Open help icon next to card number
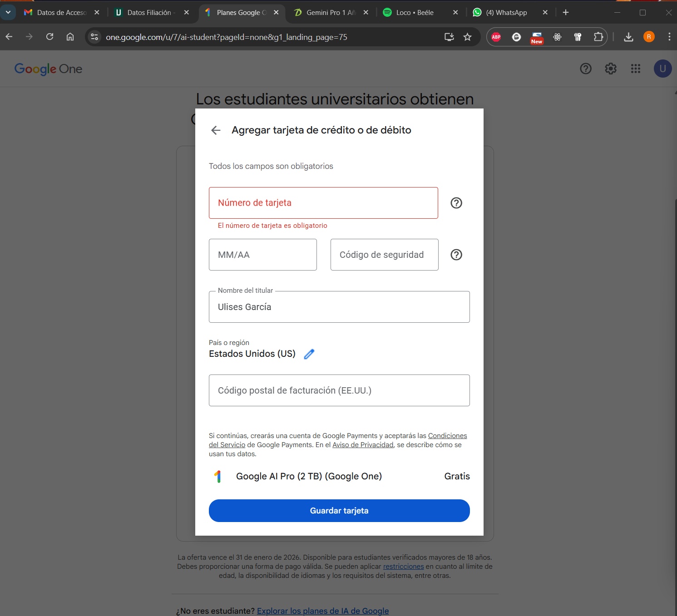This screenshot has height=616, width=677. [456, 203]
